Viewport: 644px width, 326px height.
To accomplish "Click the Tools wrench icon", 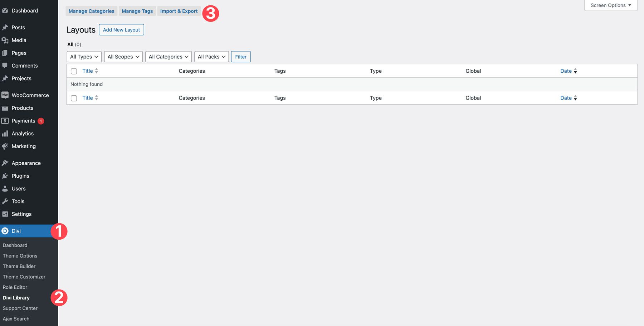I will [5, 201].
